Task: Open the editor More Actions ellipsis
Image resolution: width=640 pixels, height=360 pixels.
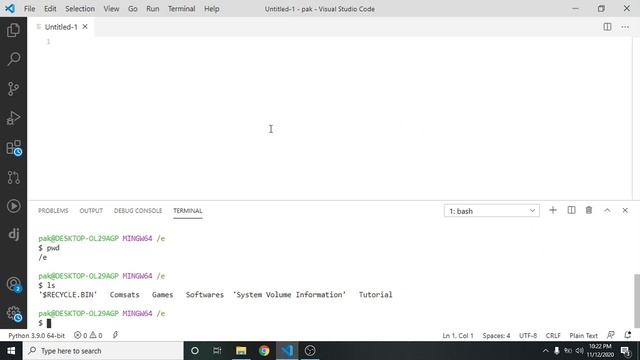Action: point(625,27)
